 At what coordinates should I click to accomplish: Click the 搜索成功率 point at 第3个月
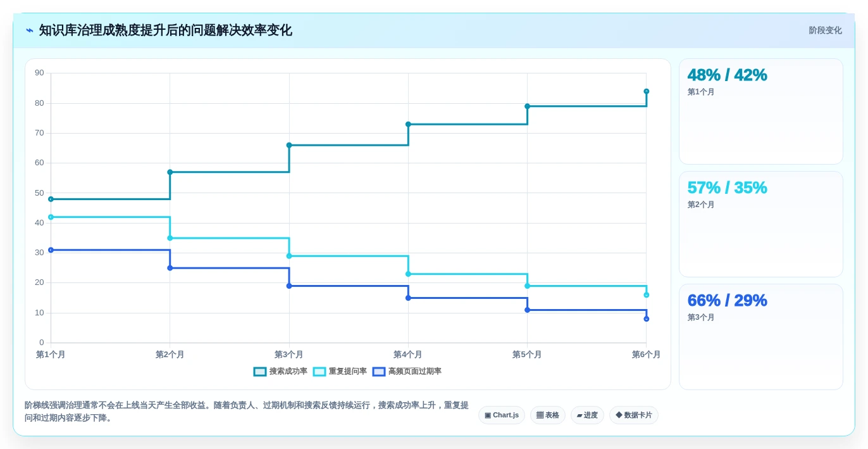point(289,145)
